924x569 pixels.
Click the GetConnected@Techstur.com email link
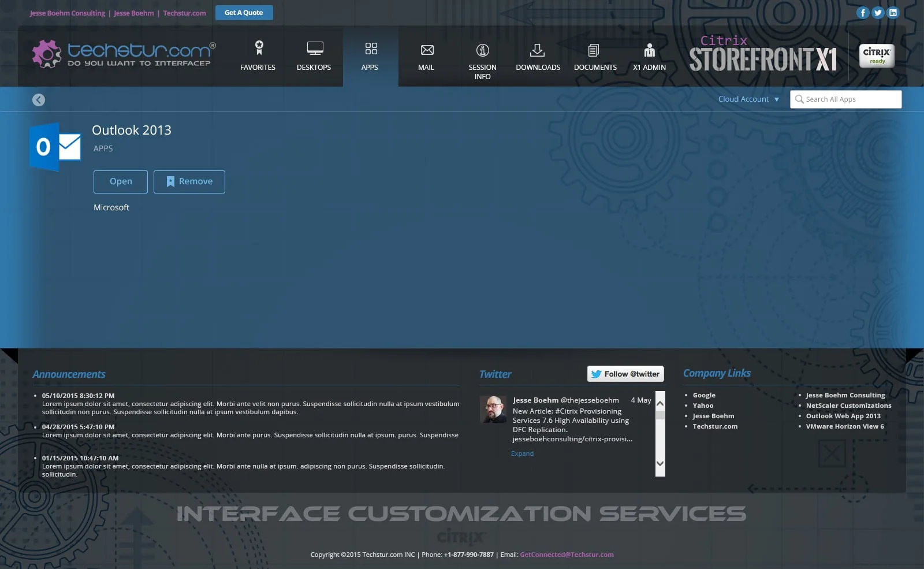click(x=567, y=555)
